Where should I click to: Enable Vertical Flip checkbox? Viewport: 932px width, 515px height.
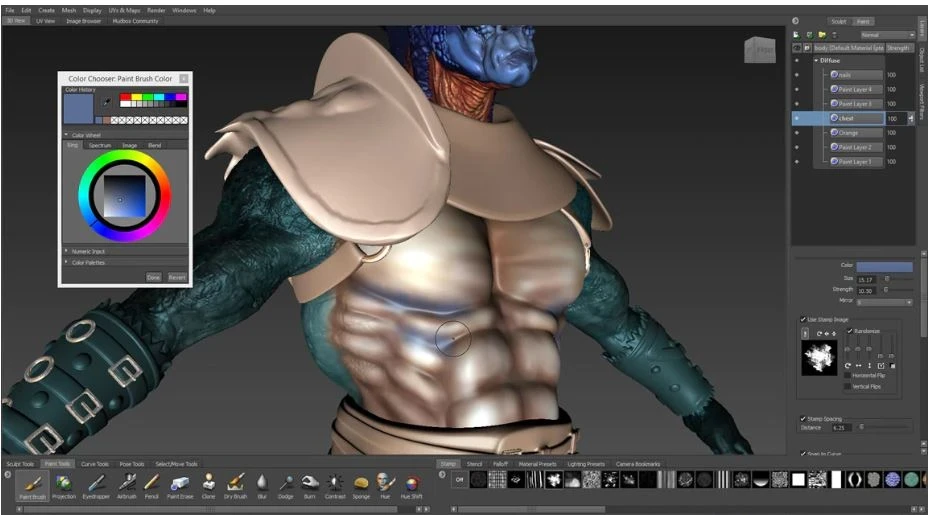848,387
